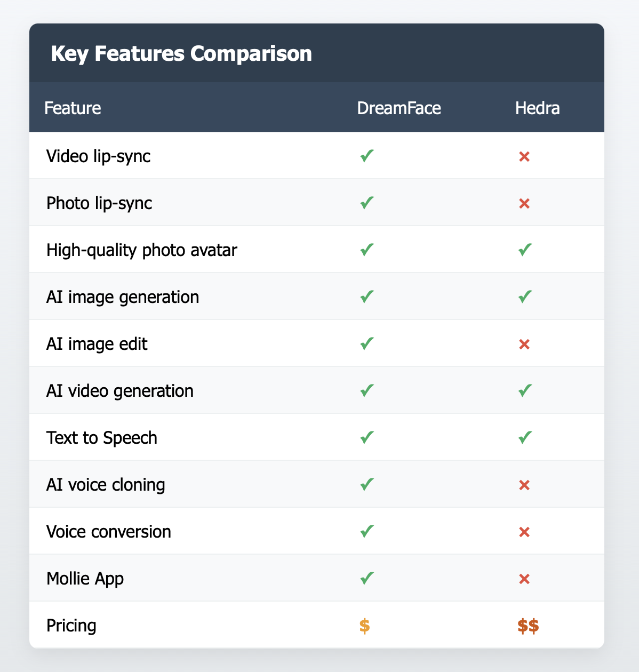The width and height of the screenshot is (639, 672).
Task: Click the DreamFace column header
Action: coord(399,108)
